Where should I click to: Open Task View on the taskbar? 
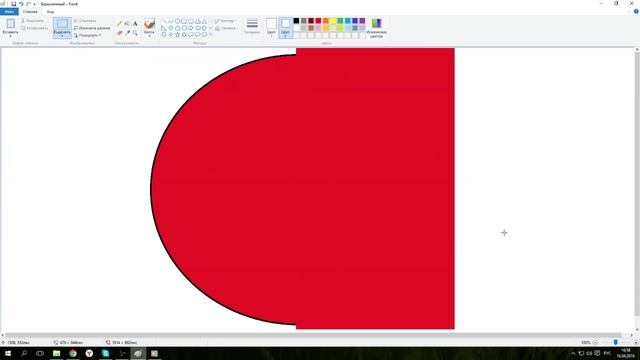(x=40, y=353)
